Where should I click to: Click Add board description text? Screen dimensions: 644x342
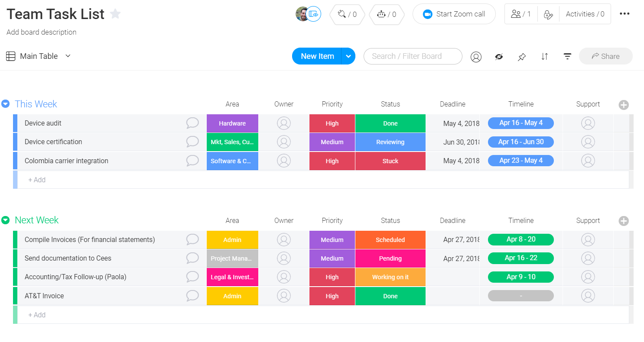[42, 32]
